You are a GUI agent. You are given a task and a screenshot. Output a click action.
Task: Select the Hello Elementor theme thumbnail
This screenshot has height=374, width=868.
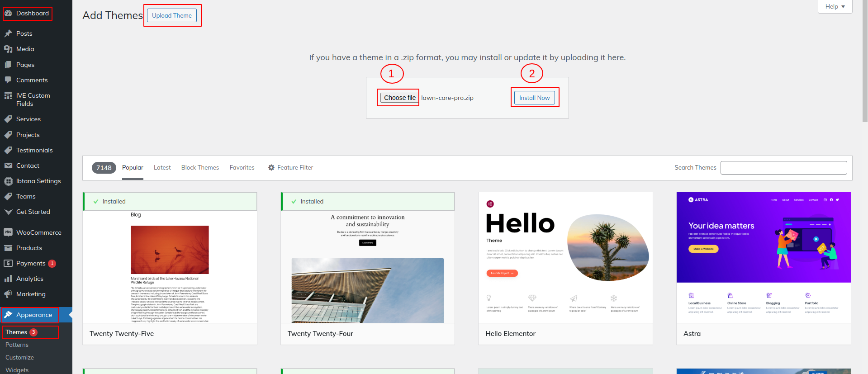click(565, 257)
